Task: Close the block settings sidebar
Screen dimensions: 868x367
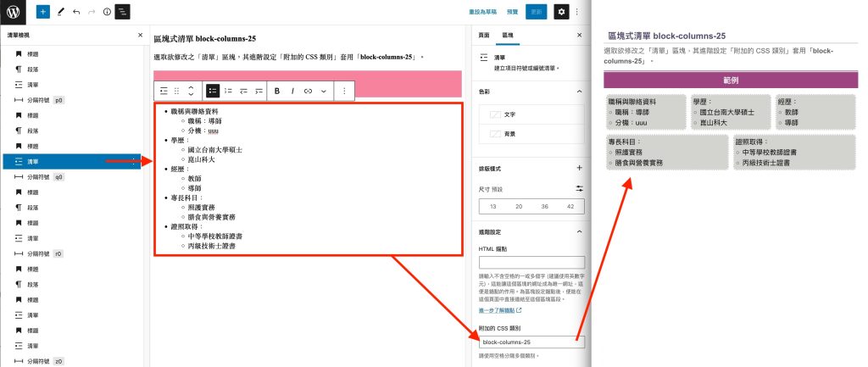Action: tap(579, 35)
